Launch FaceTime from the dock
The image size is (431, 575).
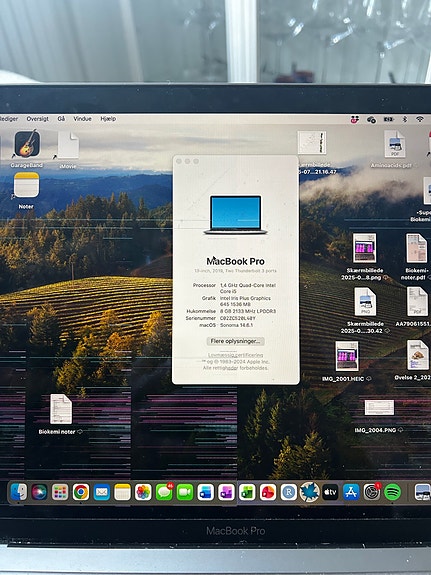(x=185, y=492)
